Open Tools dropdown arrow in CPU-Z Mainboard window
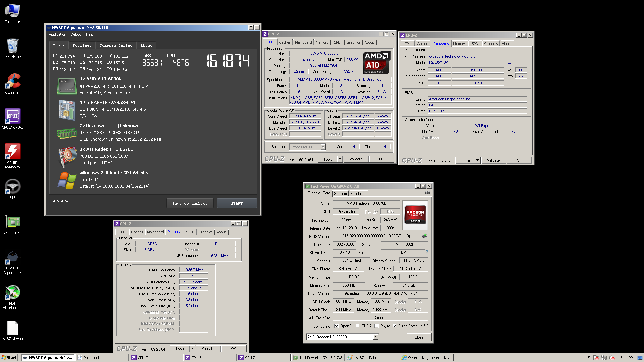This screenshot has height=362, width=644. click(477, 160)
